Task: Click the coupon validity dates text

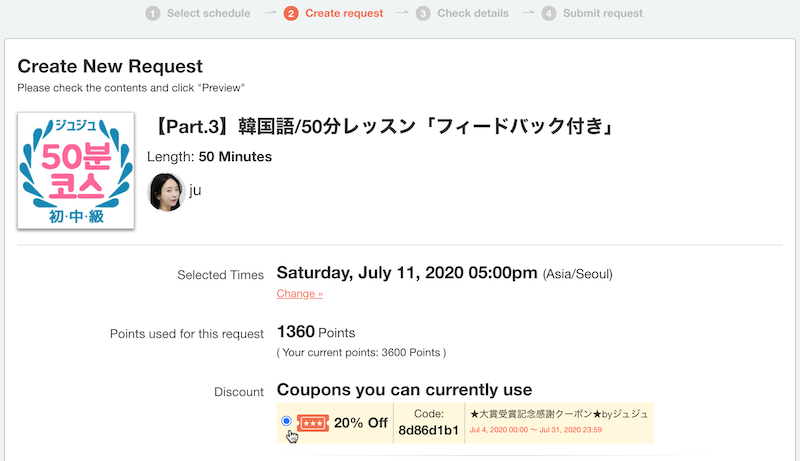Action: [536, 430]
